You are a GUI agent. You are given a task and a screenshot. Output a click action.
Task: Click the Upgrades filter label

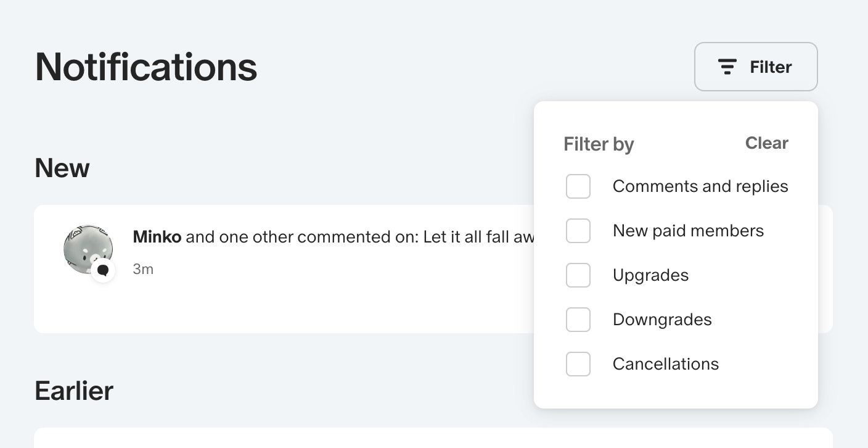[x=650, y=275]
